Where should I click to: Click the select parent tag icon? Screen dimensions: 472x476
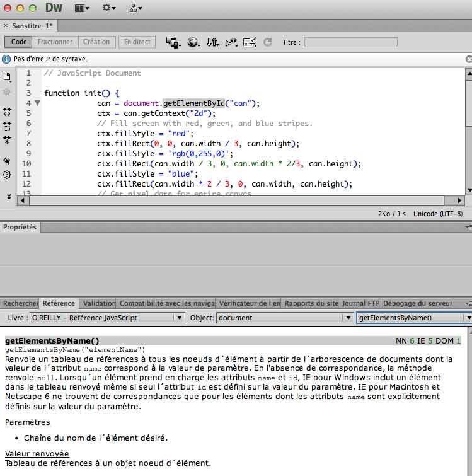tap(7, 160)
